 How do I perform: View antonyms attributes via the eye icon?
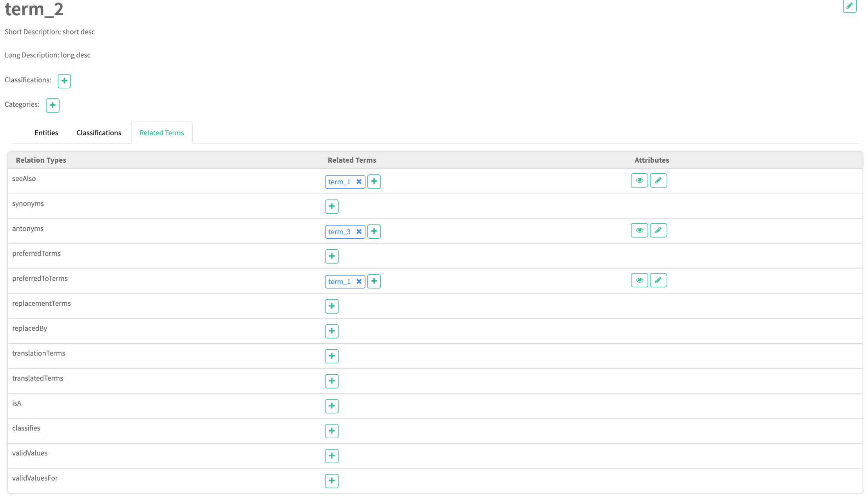pos(639,230)
